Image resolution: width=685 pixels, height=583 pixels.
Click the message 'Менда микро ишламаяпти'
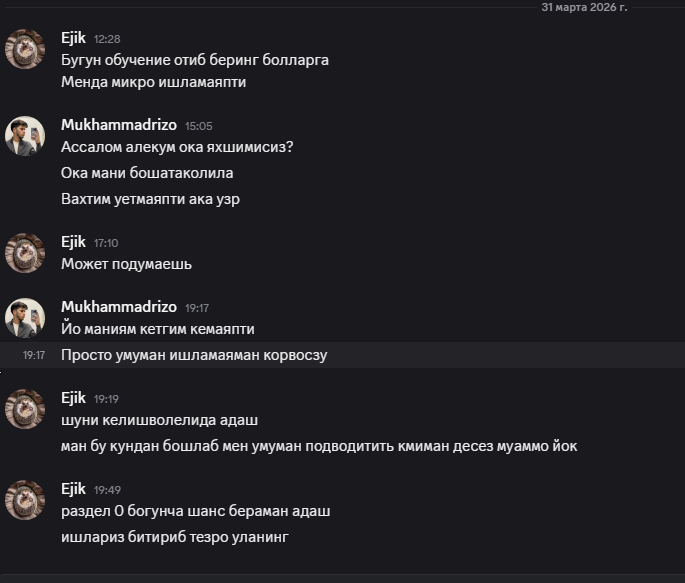(153, 83)
